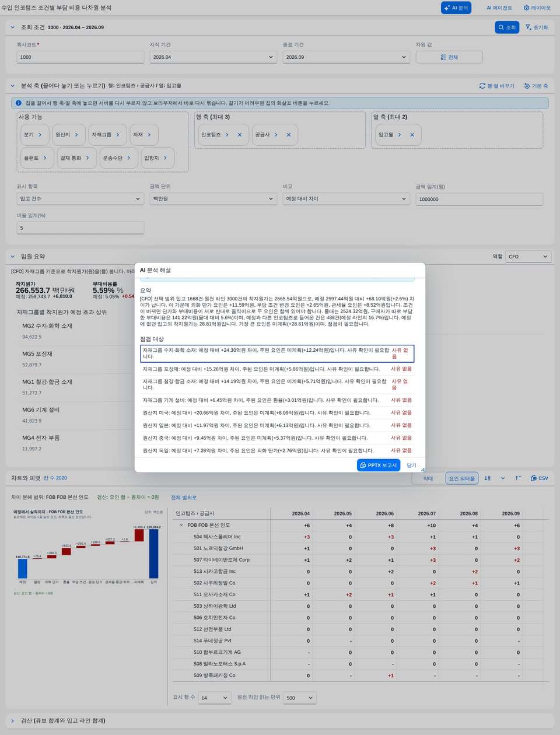Click the descending sort icon above the pivot
This screenshot has height=735, width=560.
click(x=488, y=478)
